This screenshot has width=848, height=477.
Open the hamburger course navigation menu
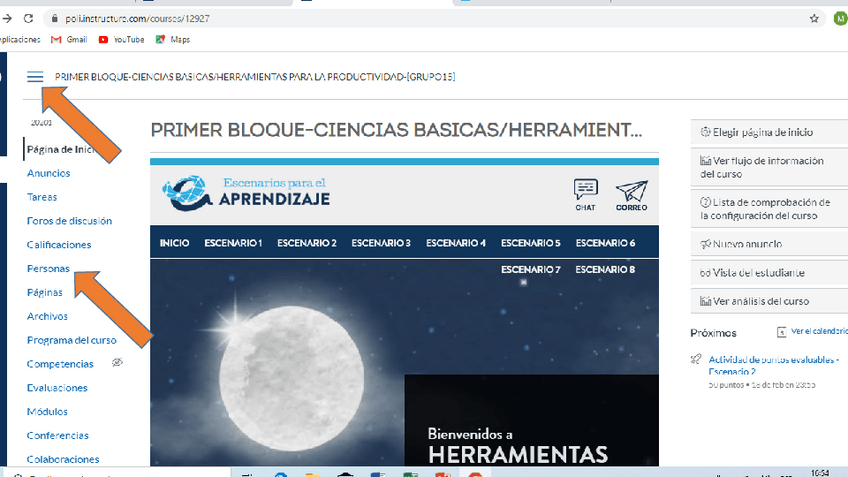point(35,77)
